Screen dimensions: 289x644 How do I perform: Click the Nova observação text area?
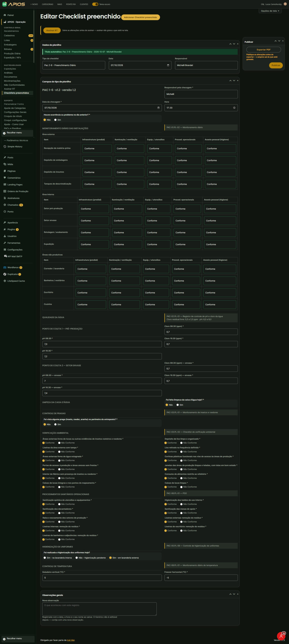tap(100, 609)
